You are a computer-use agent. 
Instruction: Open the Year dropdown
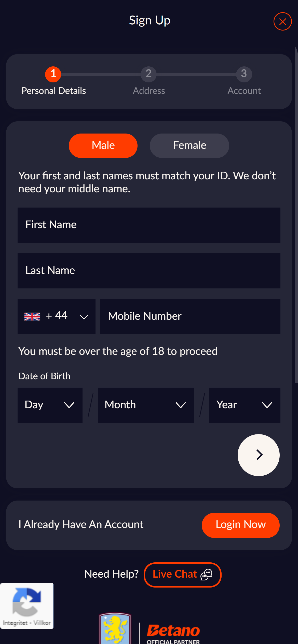pyautogui.click(x=245, y=405)
